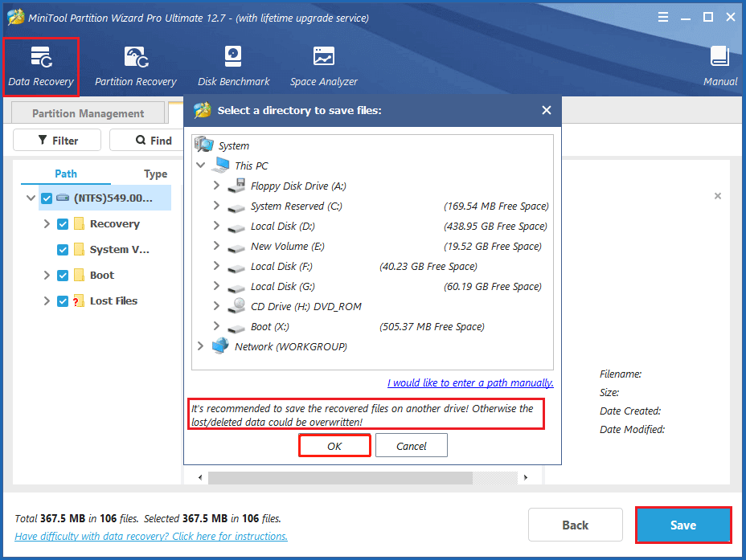
Task: Collapse the This PC tree node
Action: point(200,166)
